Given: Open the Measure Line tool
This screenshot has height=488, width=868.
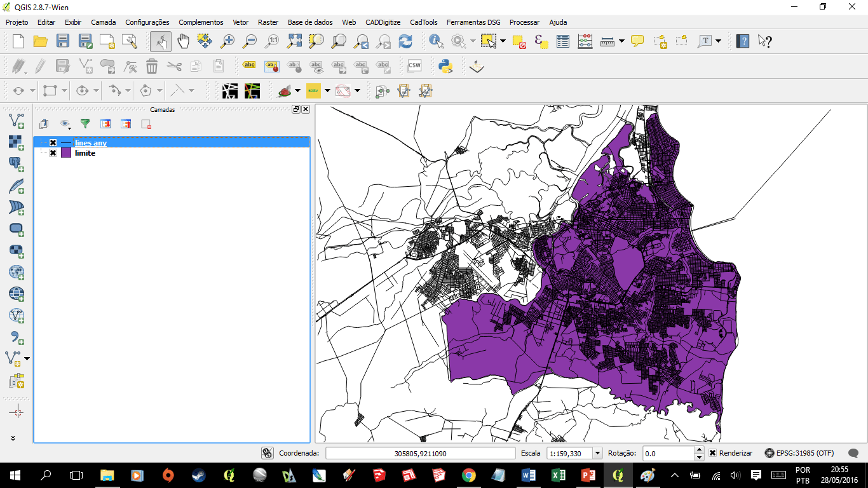Looking at the screenshot, I should (x=607, y=40).
